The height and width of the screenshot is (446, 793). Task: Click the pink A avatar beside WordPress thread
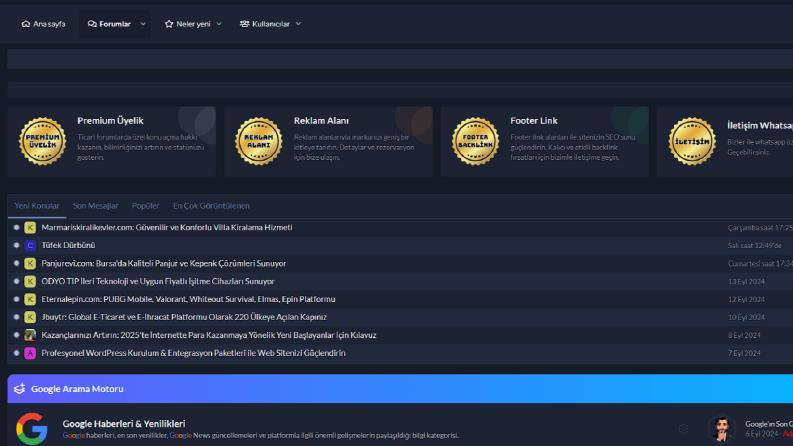point(30,353)
